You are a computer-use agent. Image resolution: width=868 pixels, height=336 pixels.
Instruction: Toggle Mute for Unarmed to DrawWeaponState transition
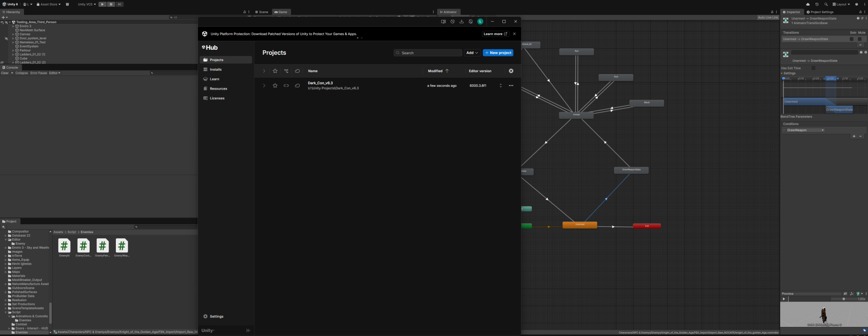pyautogui.click(x=860, y=39)
